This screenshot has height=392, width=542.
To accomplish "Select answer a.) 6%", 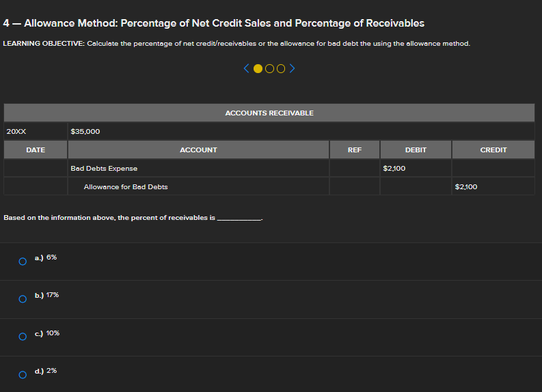I will (23, 260).
